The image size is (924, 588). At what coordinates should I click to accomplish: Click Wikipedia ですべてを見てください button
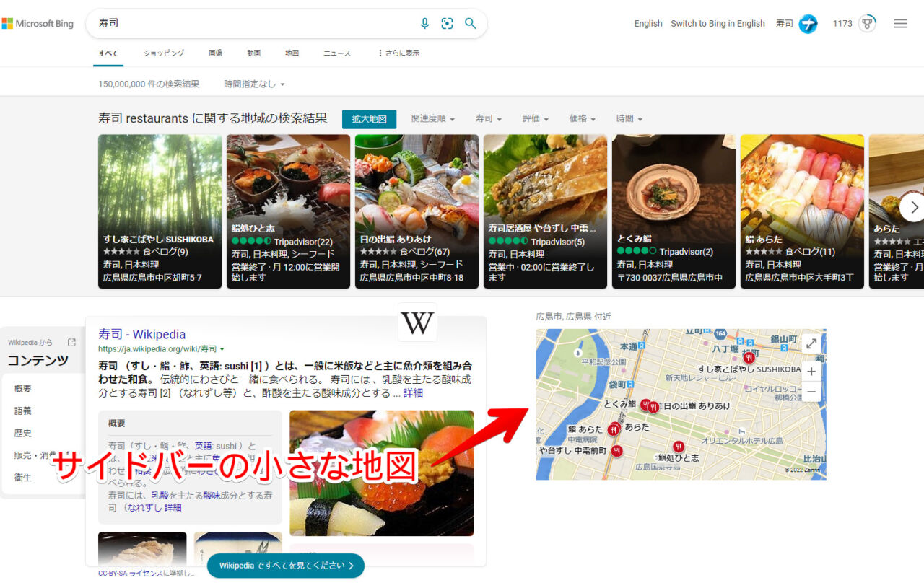[286, 566]
